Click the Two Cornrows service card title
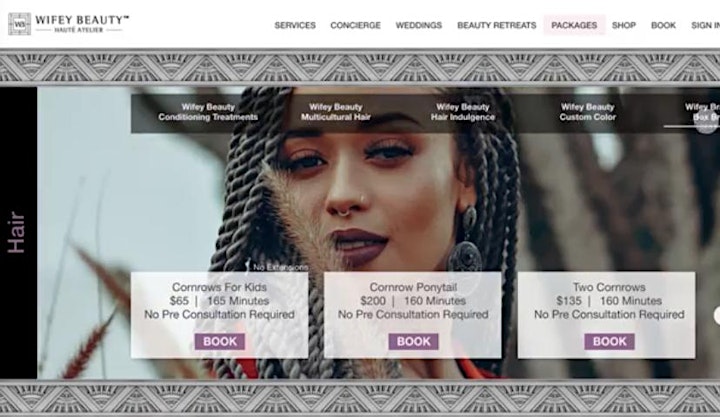720x417 pixels. click(609, 287)
